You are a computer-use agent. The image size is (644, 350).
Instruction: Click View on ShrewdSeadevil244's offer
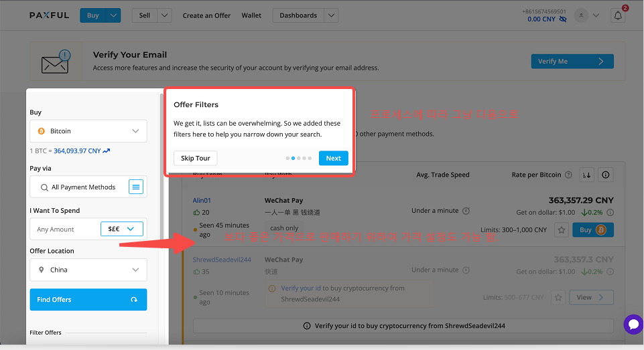coord(592,298)
